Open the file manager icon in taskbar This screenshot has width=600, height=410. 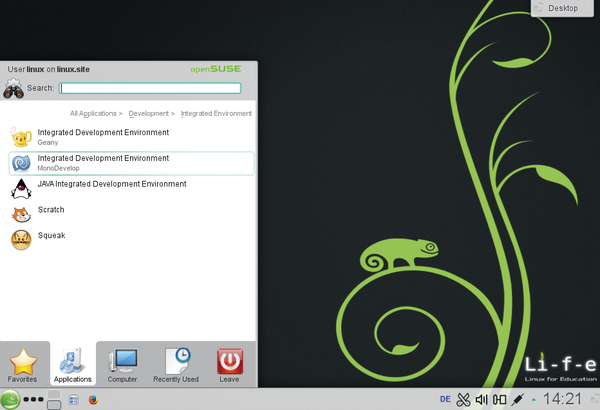pos(73,400)
